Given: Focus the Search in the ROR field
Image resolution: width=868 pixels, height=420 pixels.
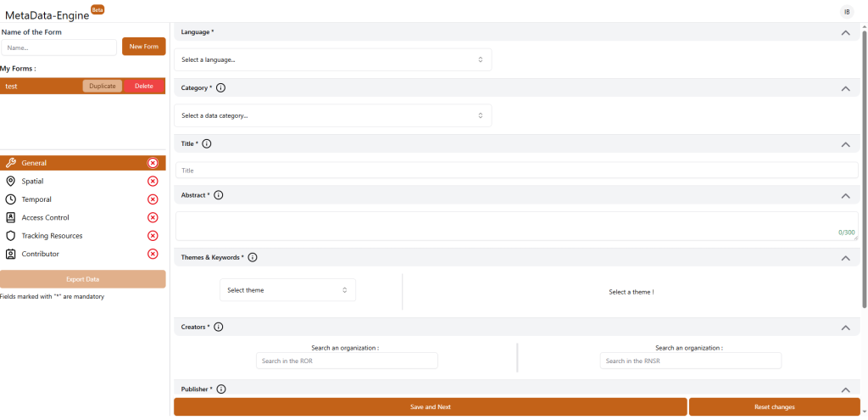Looking at the screenshot, I should point(347,361).
